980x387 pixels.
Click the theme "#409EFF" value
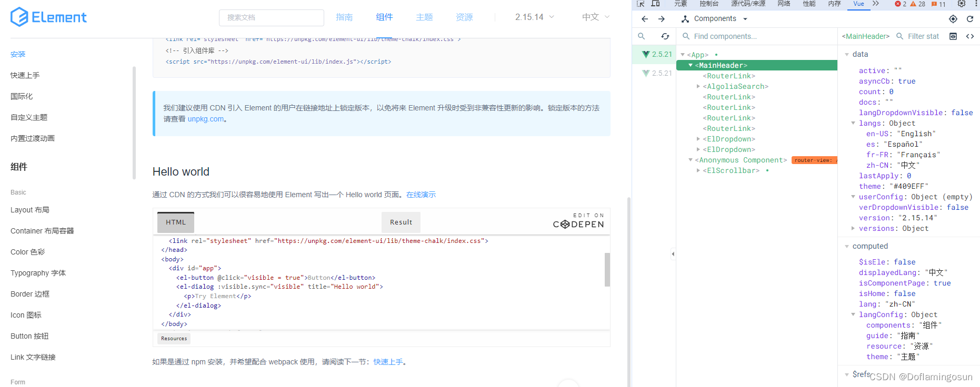[x=909, y=186]
